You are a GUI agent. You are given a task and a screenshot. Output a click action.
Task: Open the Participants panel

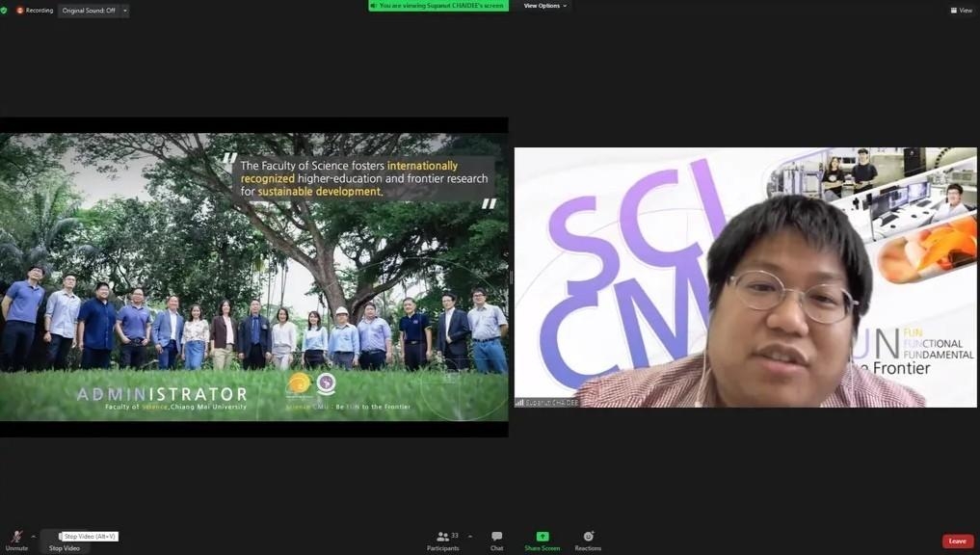443,540
